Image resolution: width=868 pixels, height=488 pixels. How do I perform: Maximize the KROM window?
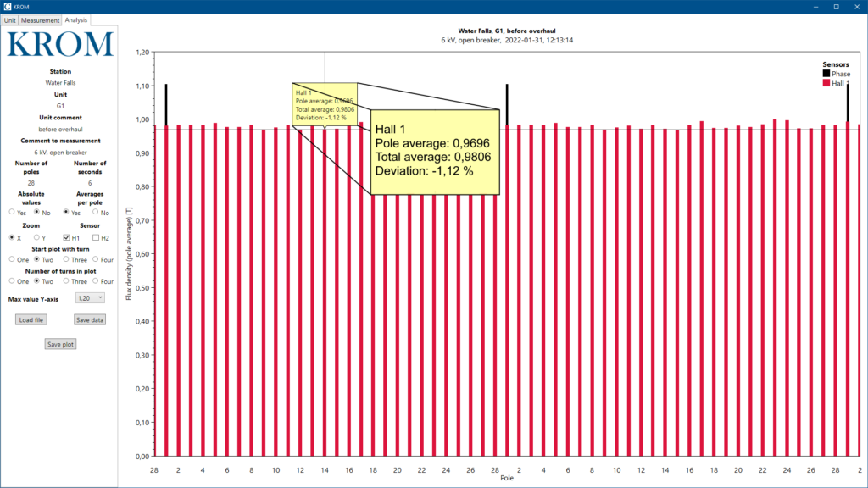[836, 7]
